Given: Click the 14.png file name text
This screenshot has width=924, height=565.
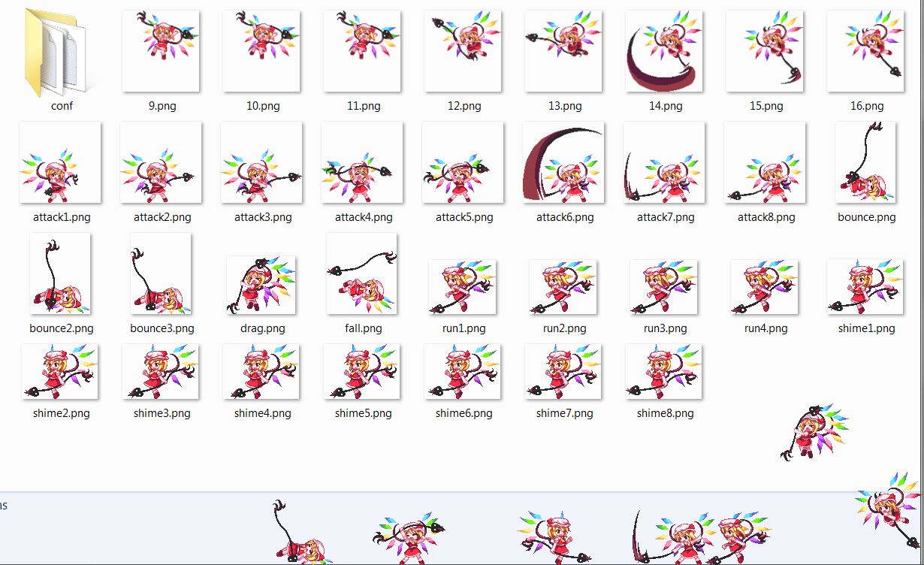Looking at the screenshot, I should (666, 106).
